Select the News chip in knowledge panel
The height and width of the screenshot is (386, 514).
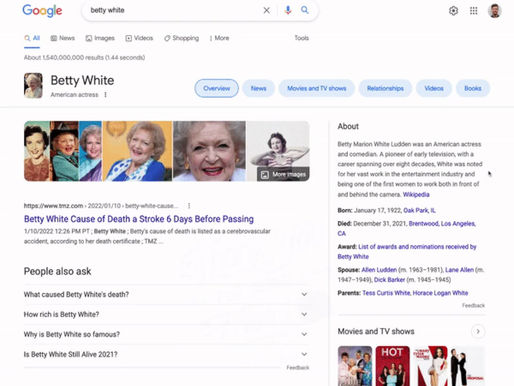click(258, 88)
